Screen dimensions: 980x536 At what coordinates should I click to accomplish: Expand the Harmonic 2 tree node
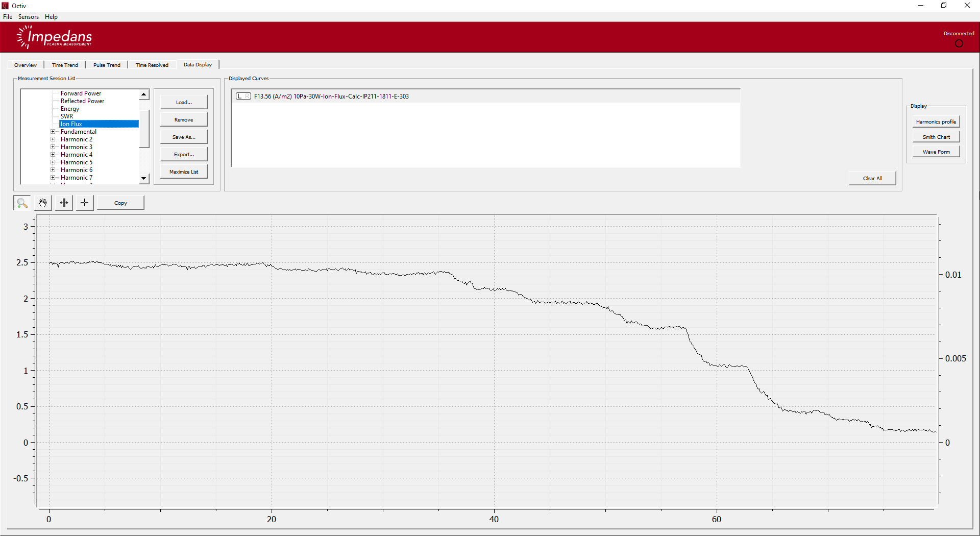[x=53, y=139]
